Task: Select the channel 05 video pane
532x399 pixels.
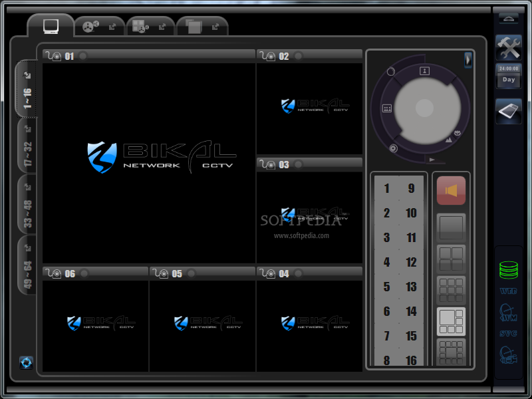Action: (x=203, y=326)
